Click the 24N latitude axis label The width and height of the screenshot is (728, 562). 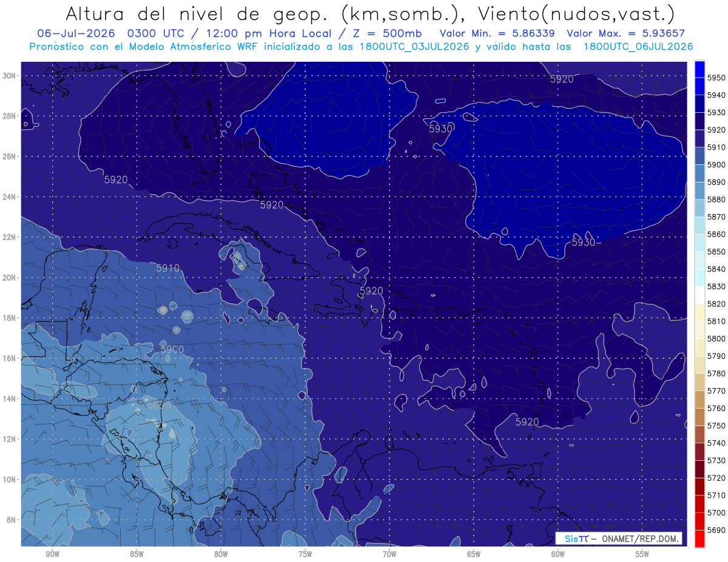9,197
